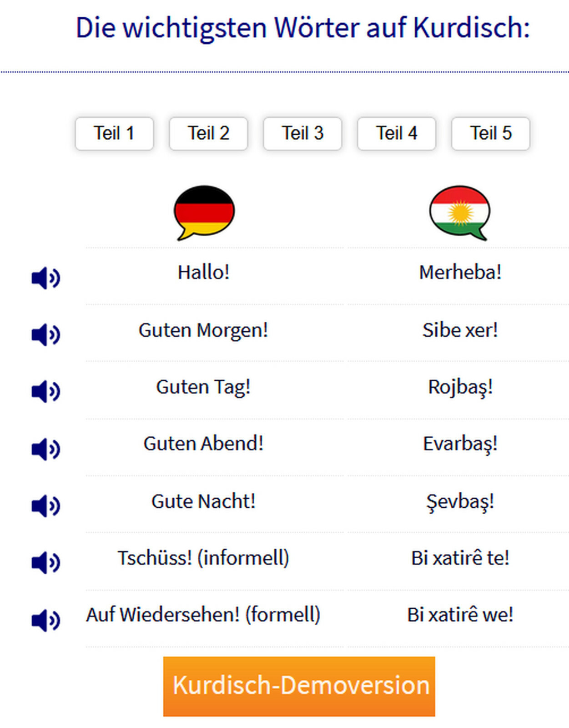Viewport: 569px width, 728px height.
Task: Play audio for Guten Tag! row
Action: point(45,392)
